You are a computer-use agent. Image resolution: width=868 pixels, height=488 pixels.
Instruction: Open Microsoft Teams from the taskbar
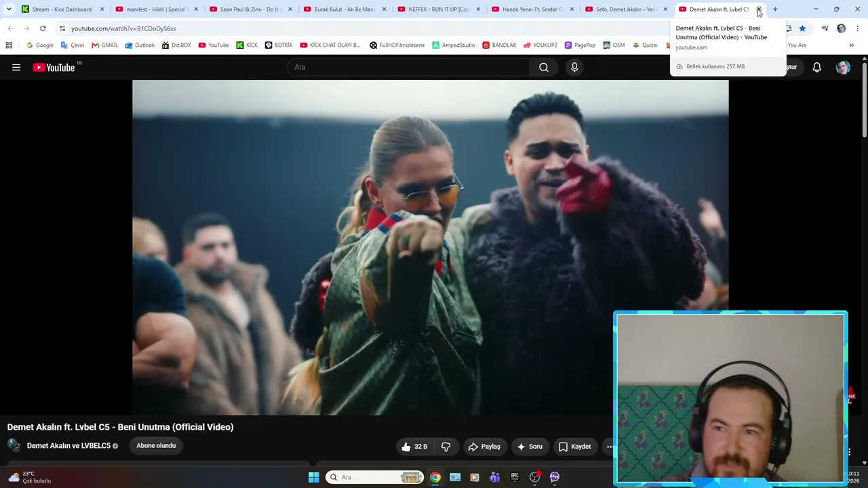point(494,477)
